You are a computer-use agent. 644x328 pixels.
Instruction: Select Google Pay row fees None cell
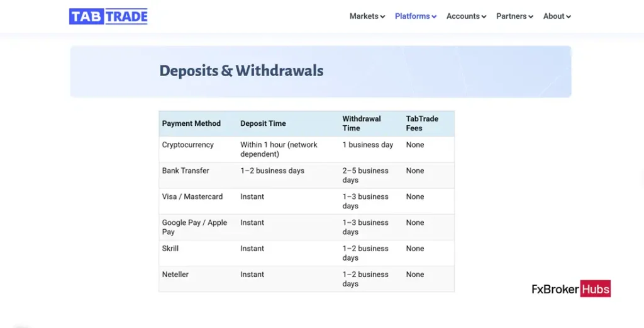pyautogui.click(x=415, y=222)
